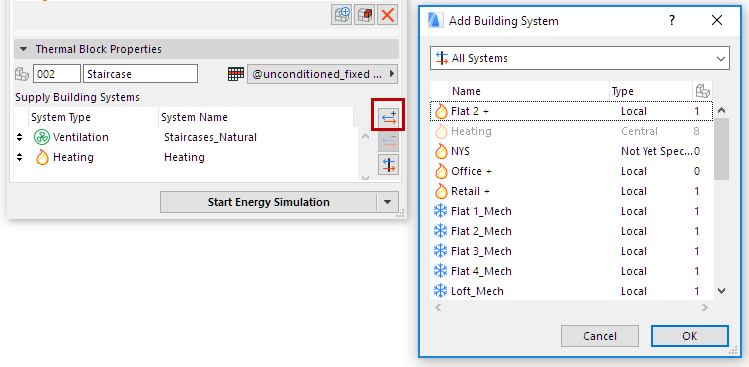Select the Heating row in Supply Building Systems
749x367 pixels.
click(186, 157)
